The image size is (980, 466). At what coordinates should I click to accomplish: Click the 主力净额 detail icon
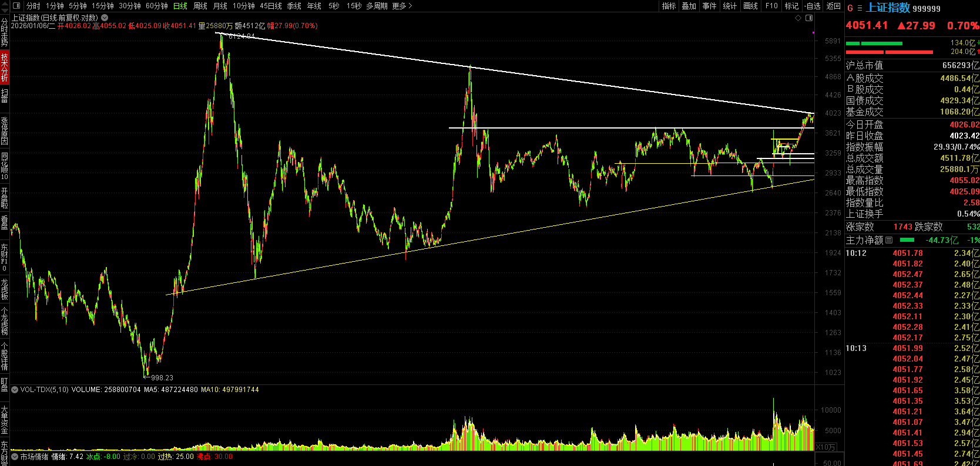[x=889, y=240]
